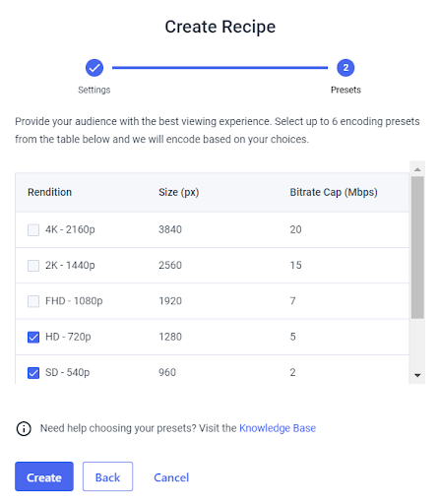438x504 pixels.
Task: Click the Size (px) column header
Action: coord(179,192)
